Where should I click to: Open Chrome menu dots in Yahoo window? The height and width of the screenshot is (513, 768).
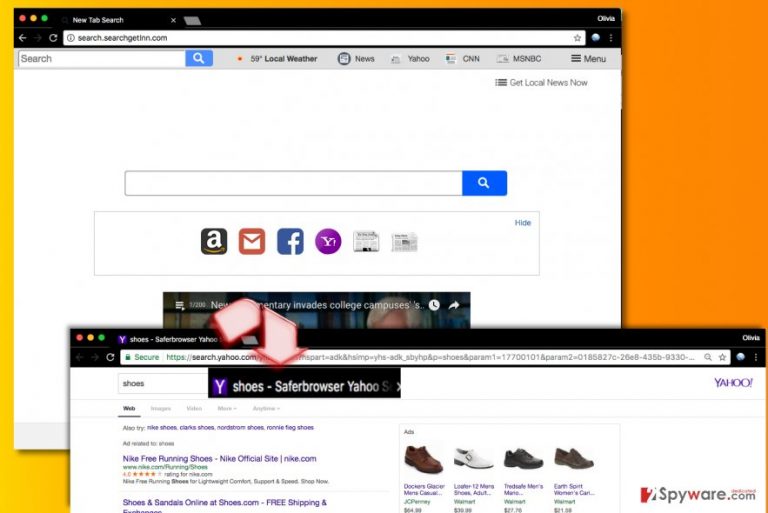click(756, 357)
